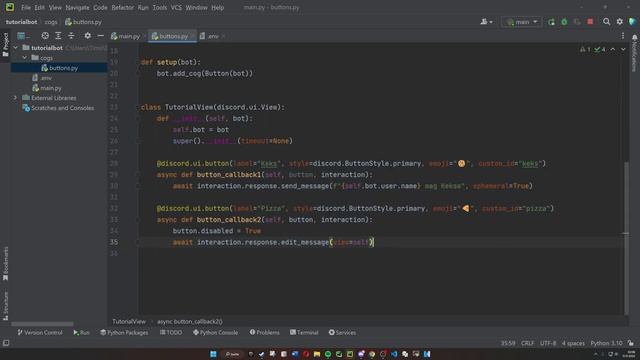This screenshot has height=360, width=640.
Task: Open the user account icon dropdown
Action: pos(486,22)
